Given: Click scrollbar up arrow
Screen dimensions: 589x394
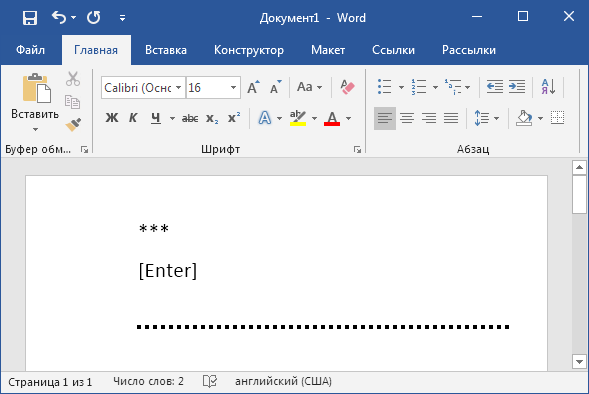Looking at the screenshot, I should tap(579, 167).
